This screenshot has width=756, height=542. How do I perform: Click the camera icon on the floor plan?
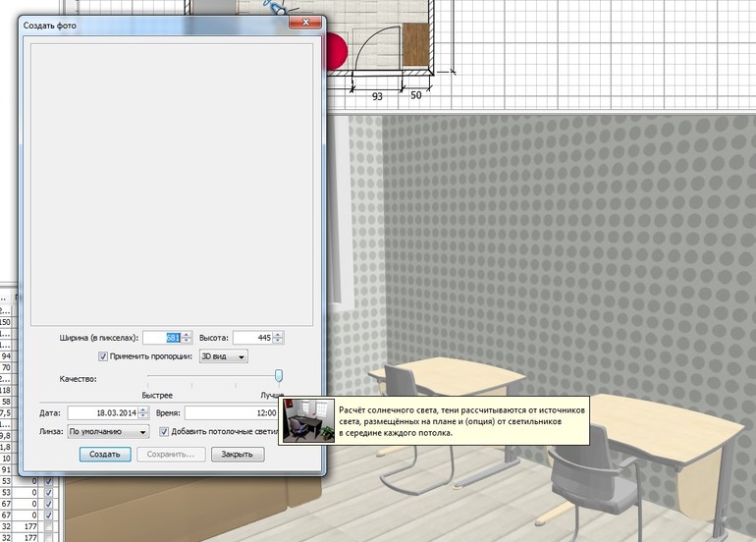click(278, 7)
